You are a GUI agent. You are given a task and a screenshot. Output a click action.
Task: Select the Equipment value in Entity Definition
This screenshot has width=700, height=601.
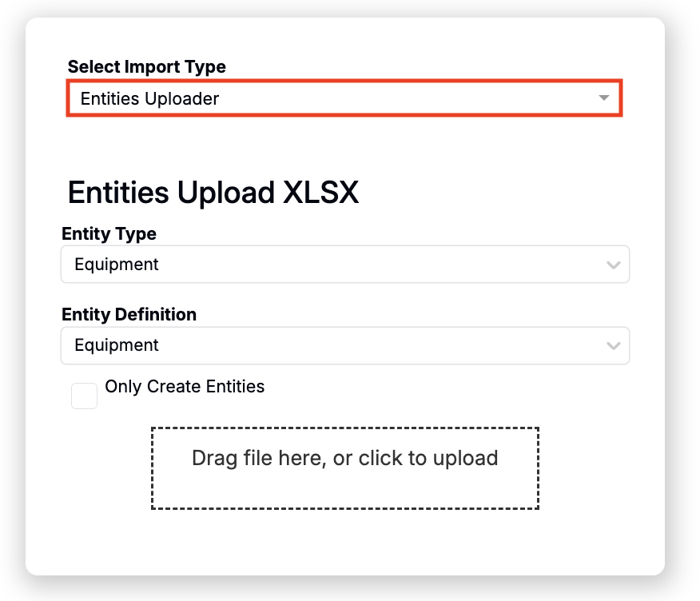tap(117, 346)
